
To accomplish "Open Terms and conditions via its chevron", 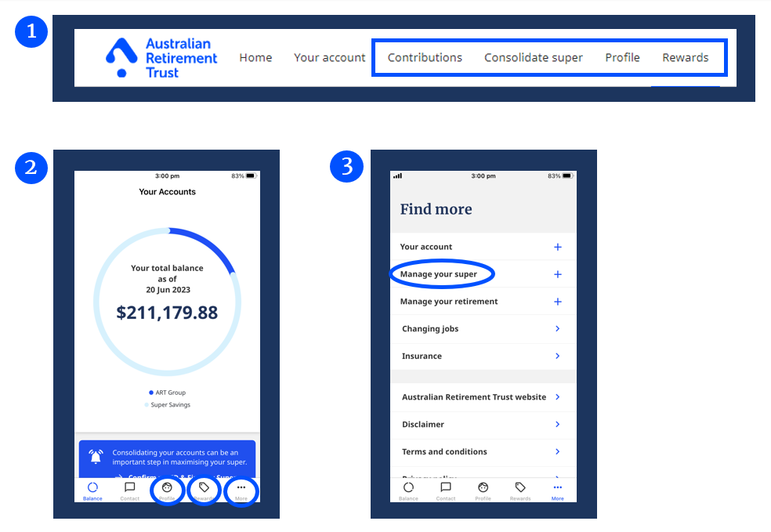I will 558,451.
